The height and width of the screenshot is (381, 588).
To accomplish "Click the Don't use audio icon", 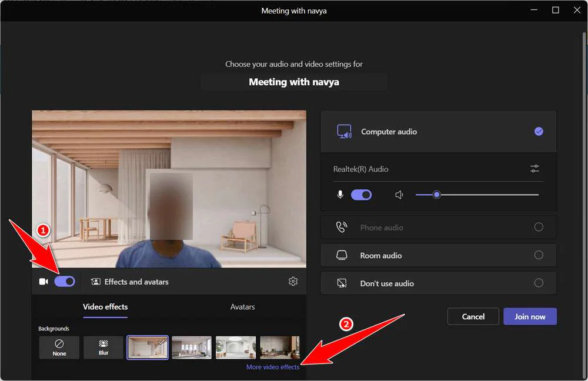I will pos(342,283).
